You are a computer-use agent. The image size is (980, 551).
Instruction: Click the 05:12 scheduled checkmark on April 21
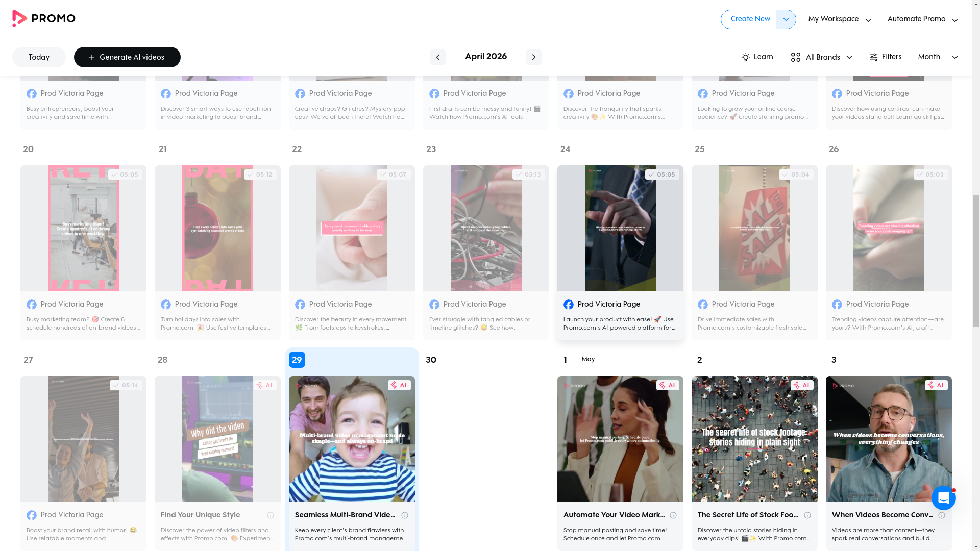(250, 174)
